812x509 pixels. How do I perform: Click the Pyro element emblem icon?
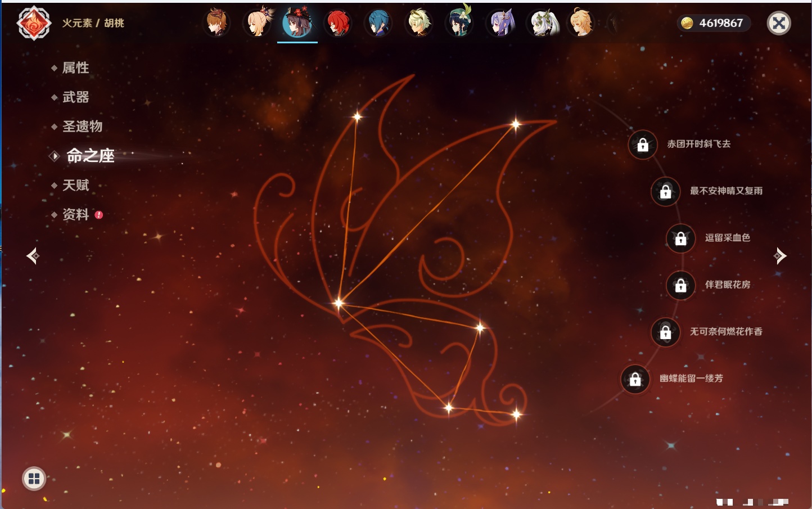tap(34, 23)
